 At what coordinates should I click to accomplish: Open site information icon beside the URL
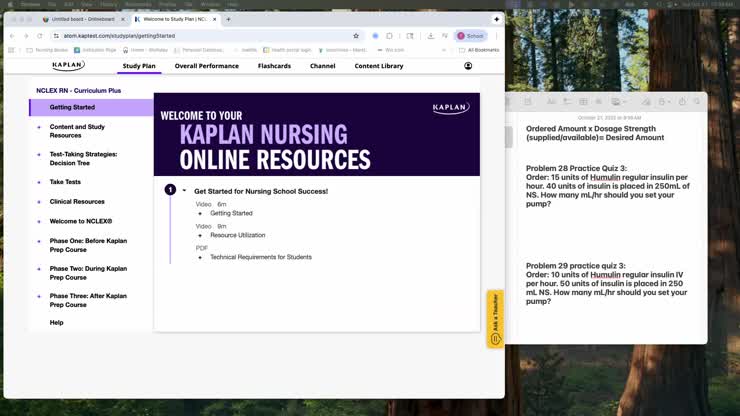point(56,36)
